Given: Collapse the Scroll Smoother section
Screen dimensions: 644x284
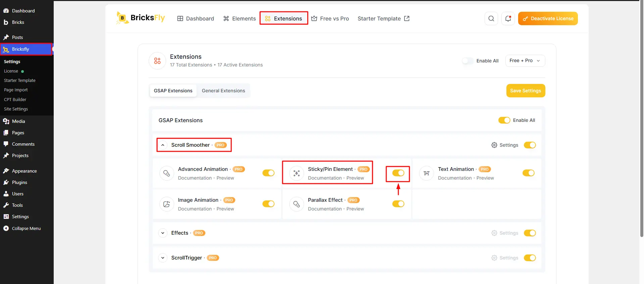Looking at the screenshot, I should pos(163,145).
